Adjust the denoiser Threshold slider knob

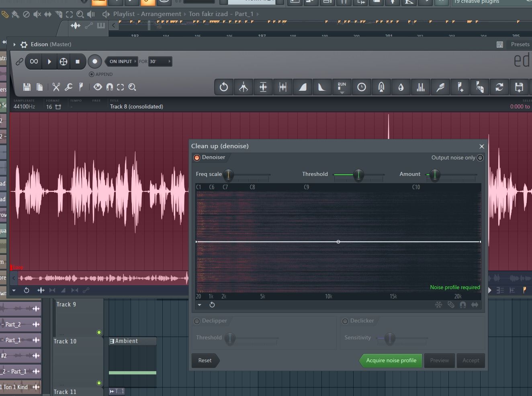pos(358,174)
